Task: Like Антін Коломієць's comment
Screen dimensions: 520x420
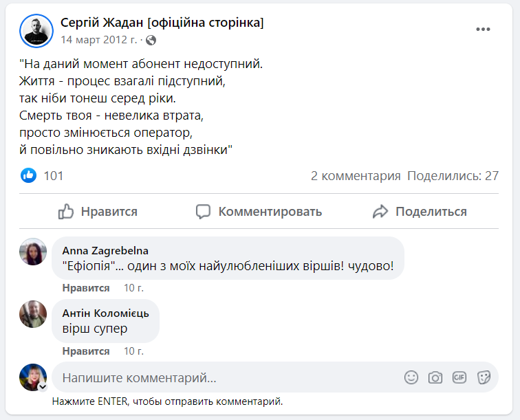Action: [x=86, y=351]
